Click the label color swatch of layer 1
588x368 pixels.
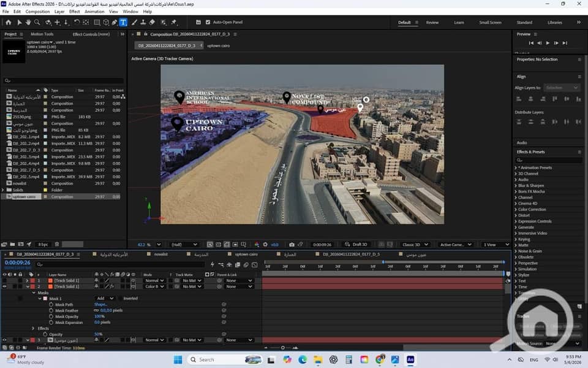[32, 280]
